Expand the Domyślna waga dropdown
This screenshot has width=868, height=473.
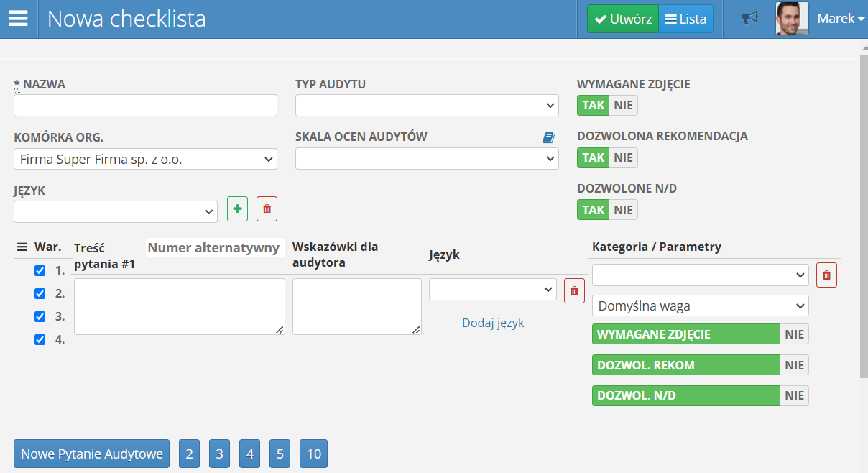point(700,306)
